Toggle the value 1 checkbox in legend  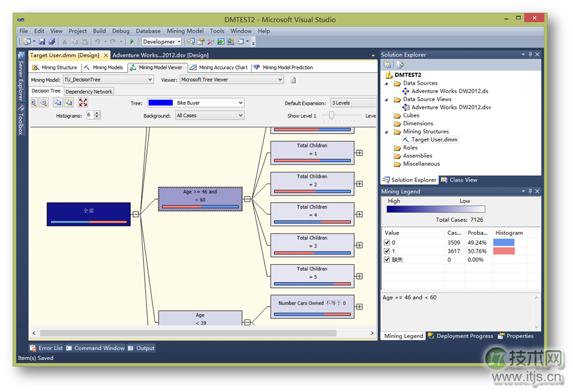point(387,251)
